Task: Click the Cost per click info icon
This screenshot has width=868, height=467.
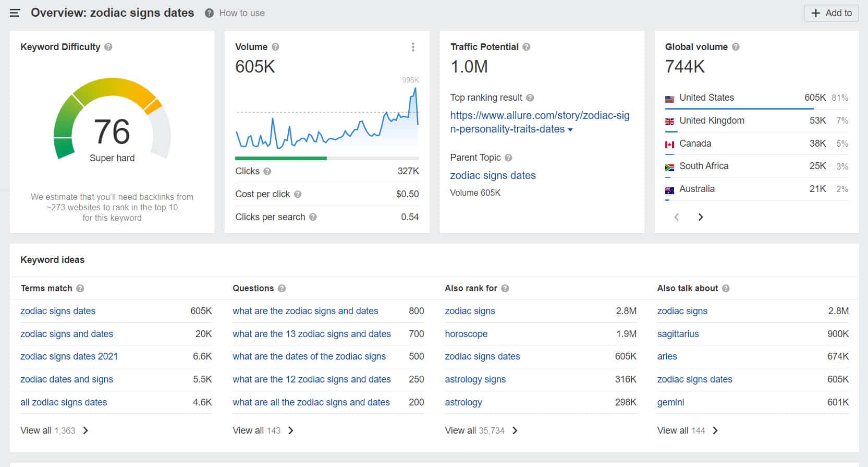Action: click(x=298, y=194)
